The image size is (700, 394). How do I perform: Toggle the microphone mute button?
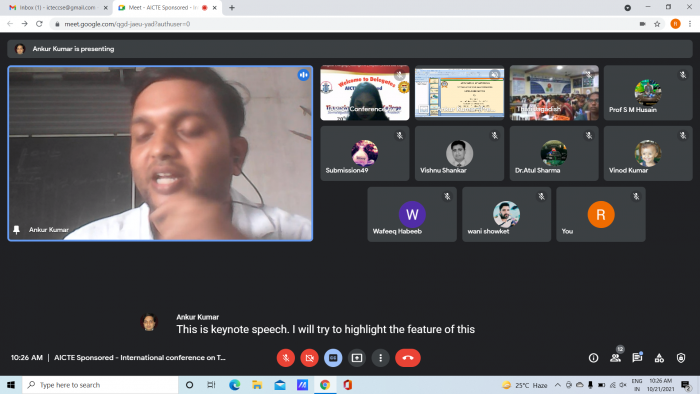[x=286, y=358]
